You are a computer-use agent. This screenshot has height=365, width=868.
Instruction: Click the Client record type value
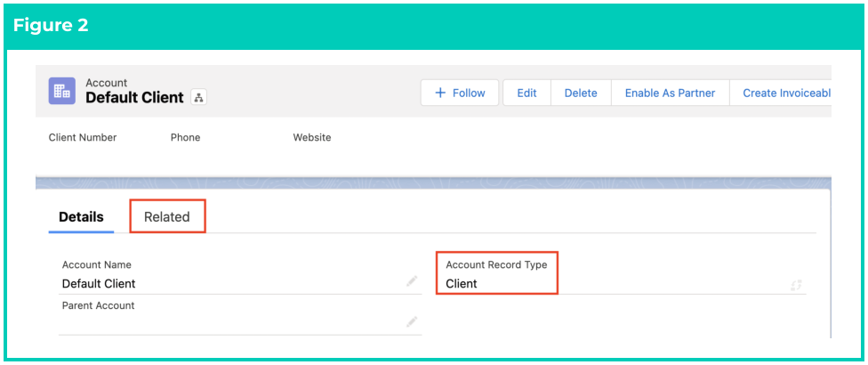461,284
